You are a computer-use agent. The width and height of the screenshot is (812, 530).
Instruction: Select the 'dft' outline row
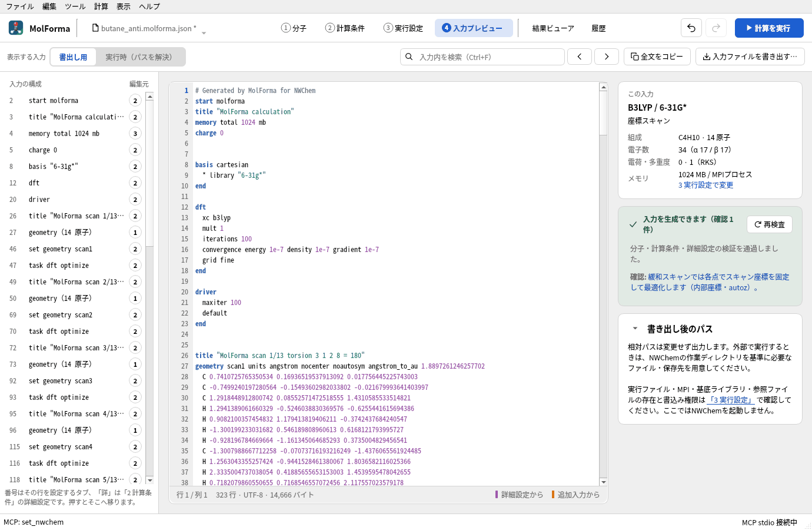[75, 183]
